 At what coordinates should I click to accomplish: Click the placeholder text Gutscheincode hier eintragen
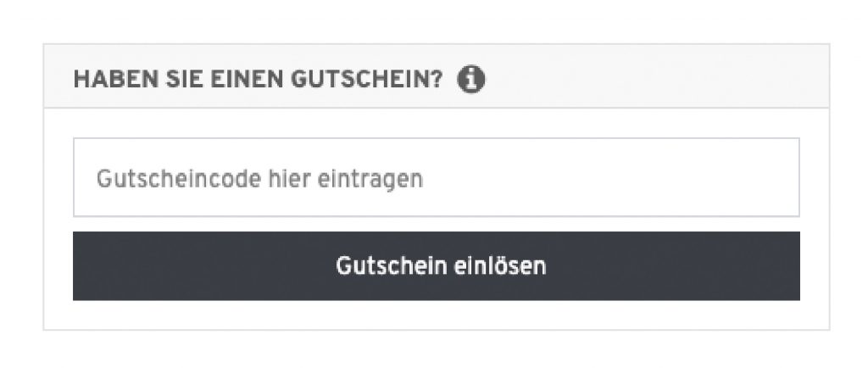pyautogui.click(x=259, y=179)
